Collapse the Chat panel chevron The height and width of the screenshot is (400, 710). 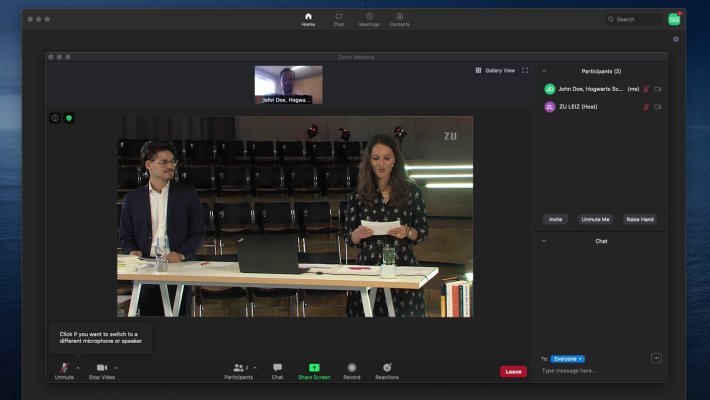point(544,241)
